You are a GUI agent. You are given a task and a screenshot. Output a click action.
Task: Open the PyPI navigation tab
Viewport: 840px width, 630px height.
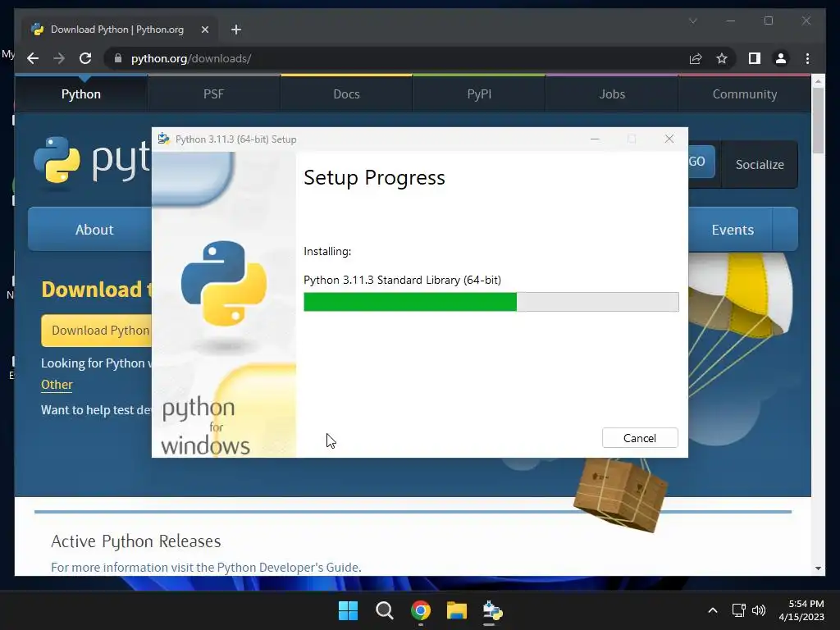(479, 94)
